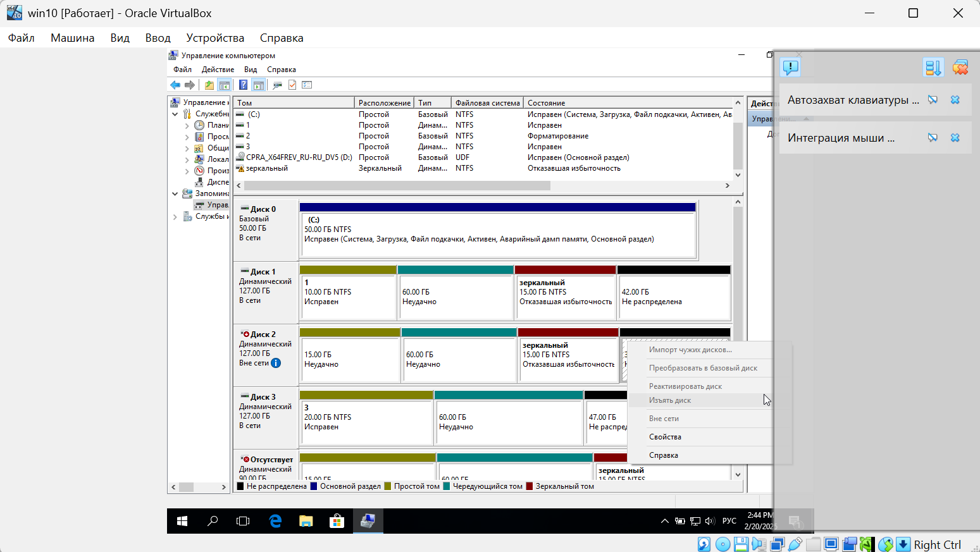Click the keyboard capture arrow indicator
The image size is (980, 552).
pyautogui.click(x=903, y=544)
